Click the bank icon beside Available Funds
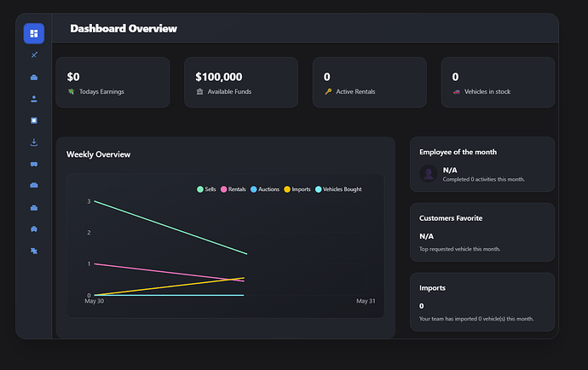588x370 pixels. 199,91
